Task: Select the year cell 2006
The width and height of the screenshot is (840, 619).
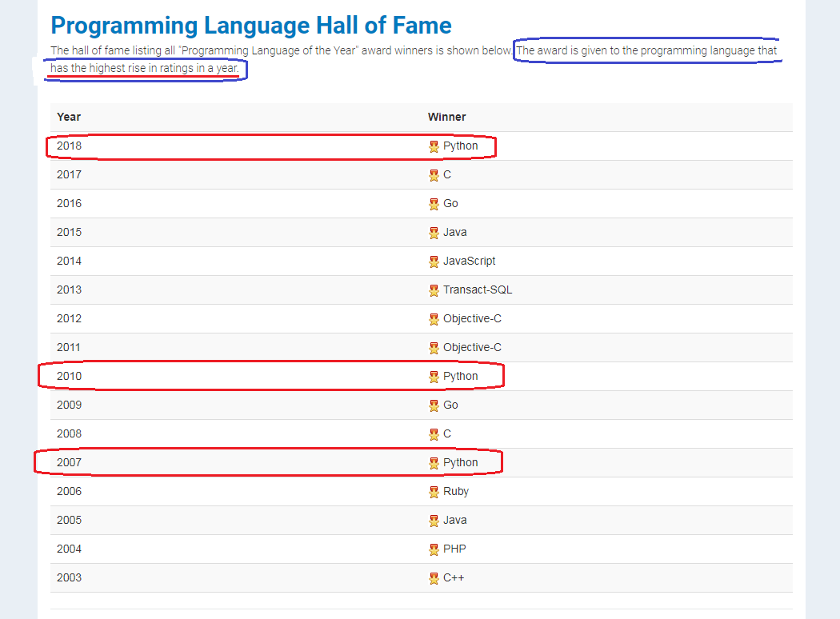Action: [x=69, y=492]
